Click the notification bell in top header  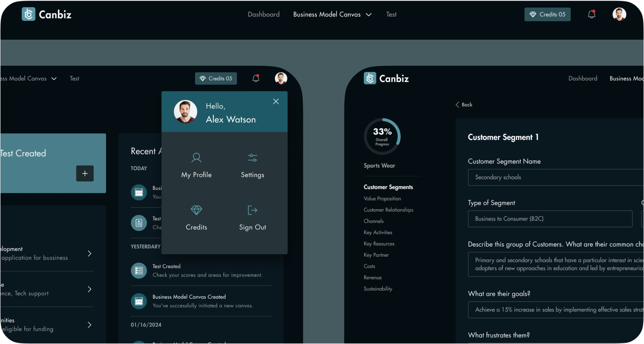tap(591, 14)
